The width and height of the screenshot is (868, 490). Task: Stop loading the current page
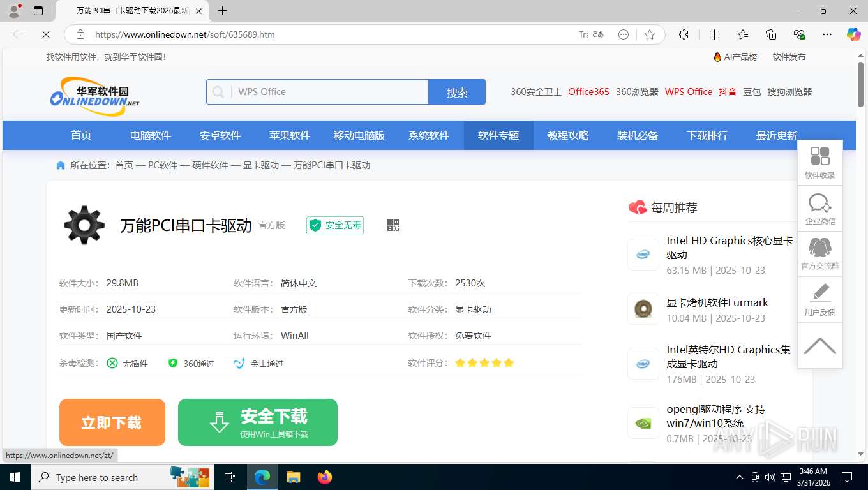(46, 34)
